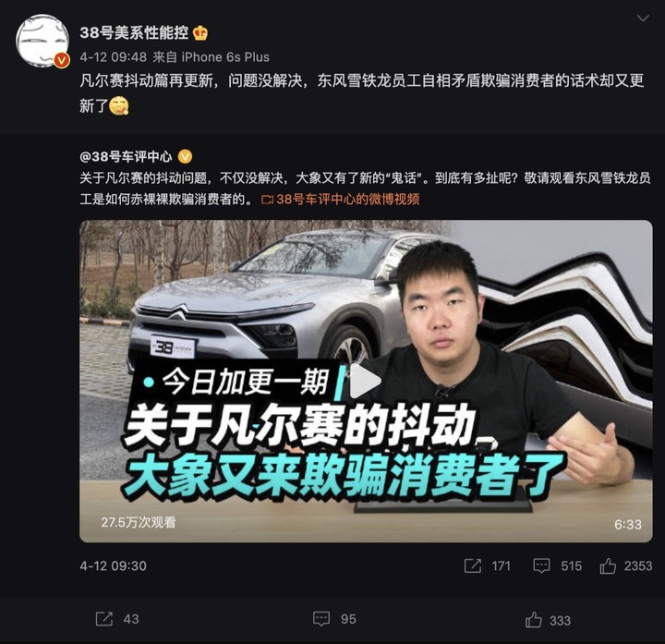This screenshot has width=665, height=644.
Task: Click the emoji at end of post text
Action: [119, 105]
